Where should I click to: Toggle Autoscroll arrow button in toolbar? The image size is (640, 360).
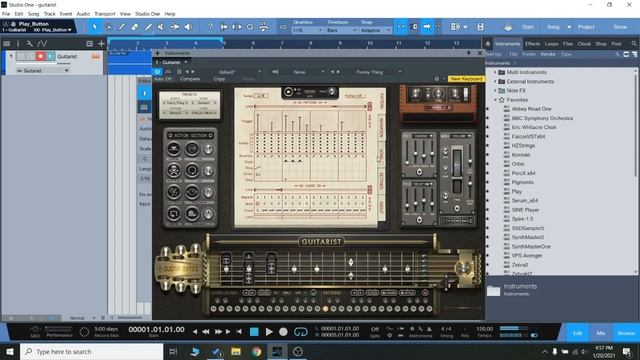click(x=427, y=27)
